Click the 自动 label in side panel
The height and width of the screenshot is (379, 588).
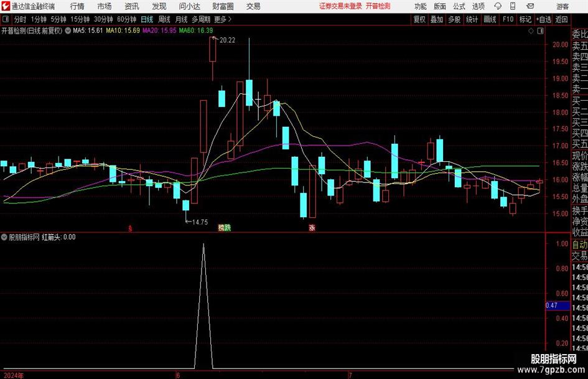pos(580,245)
